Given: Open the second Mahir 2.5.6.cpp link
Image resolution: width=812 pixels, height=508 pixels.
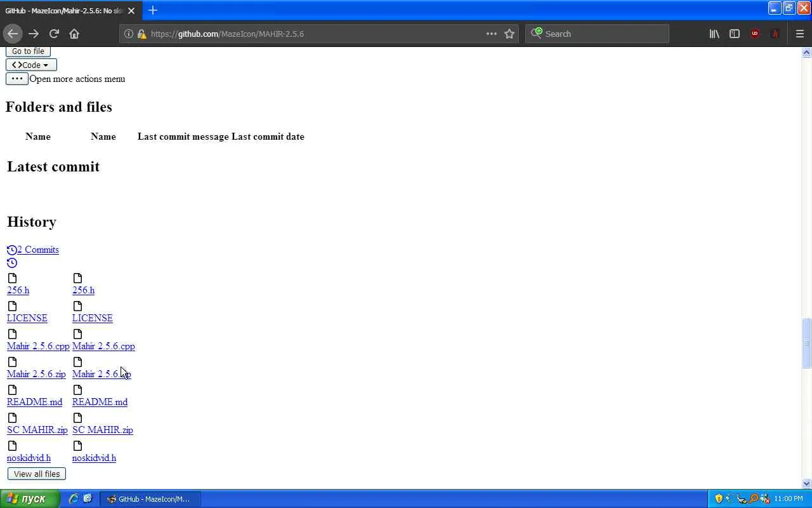Looking at the screenshot, I should point(103,346).
